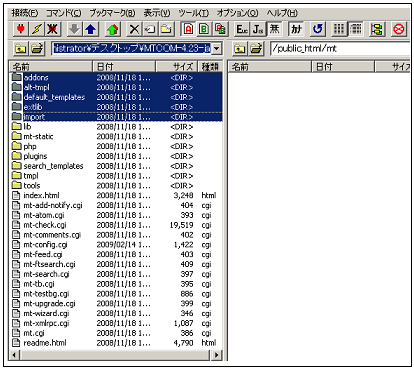Screen dimensions: 414x370
Task: Click the Create Folder toolbar icon
Action: coord(166,29)
